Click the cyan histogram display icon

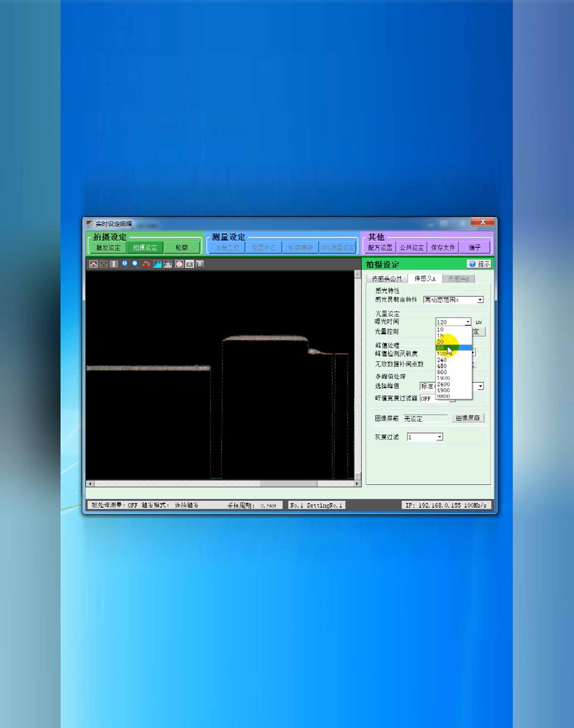pyautogui.click(x=158, y=264)
